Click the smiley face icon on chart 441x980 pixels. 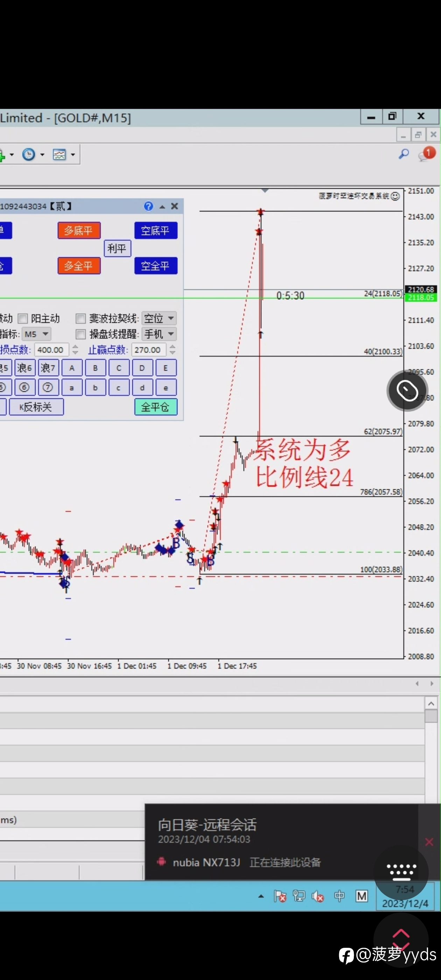coord(395,196)
